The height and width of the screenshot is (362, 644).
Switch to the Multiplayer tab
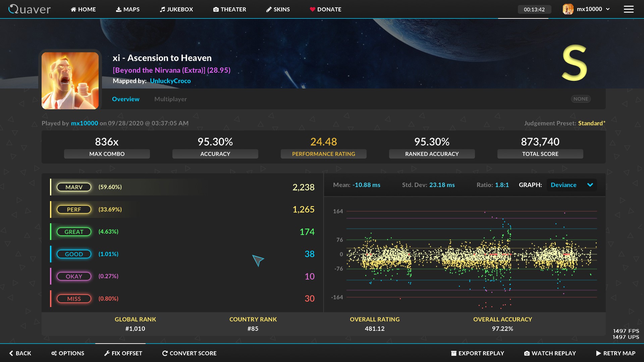(170, 99)
